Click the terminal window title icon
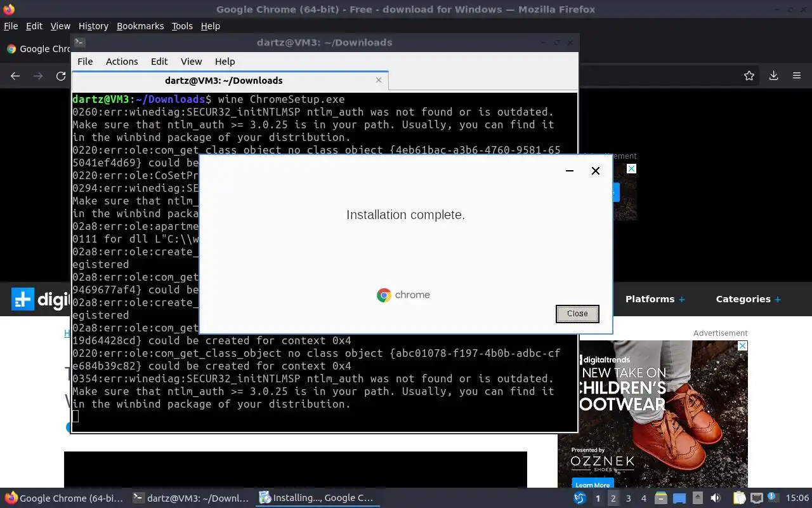This screenshot has width=812, height=508. (79, 43)
